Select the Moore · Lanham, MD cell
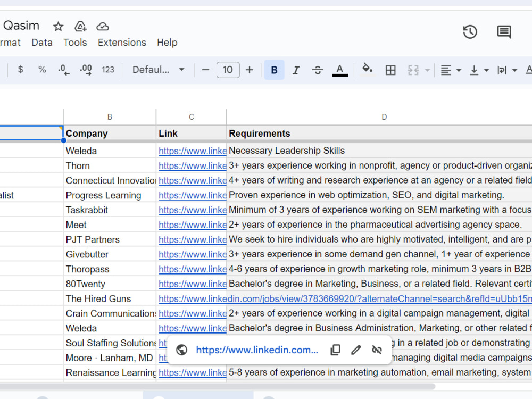 (110, 358)
